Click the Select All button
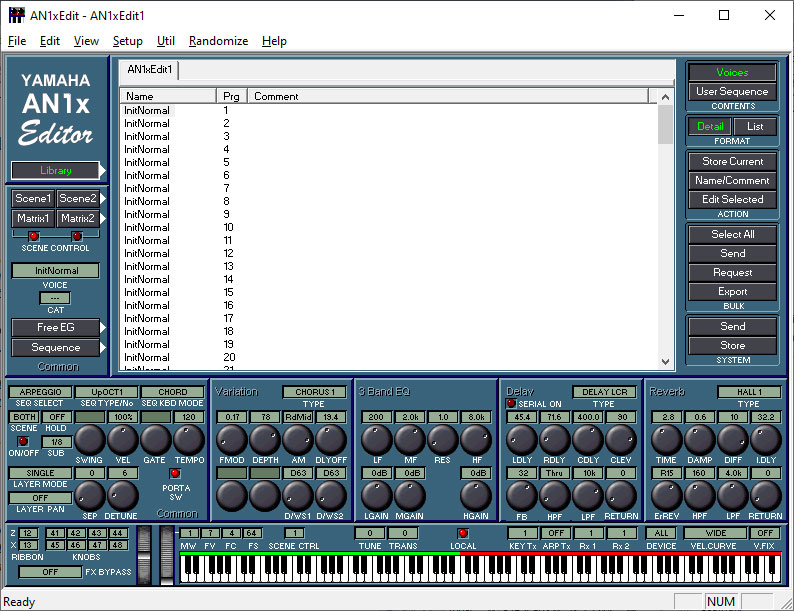The width and height of the screenshot is (794, 611). coord(732,234)
